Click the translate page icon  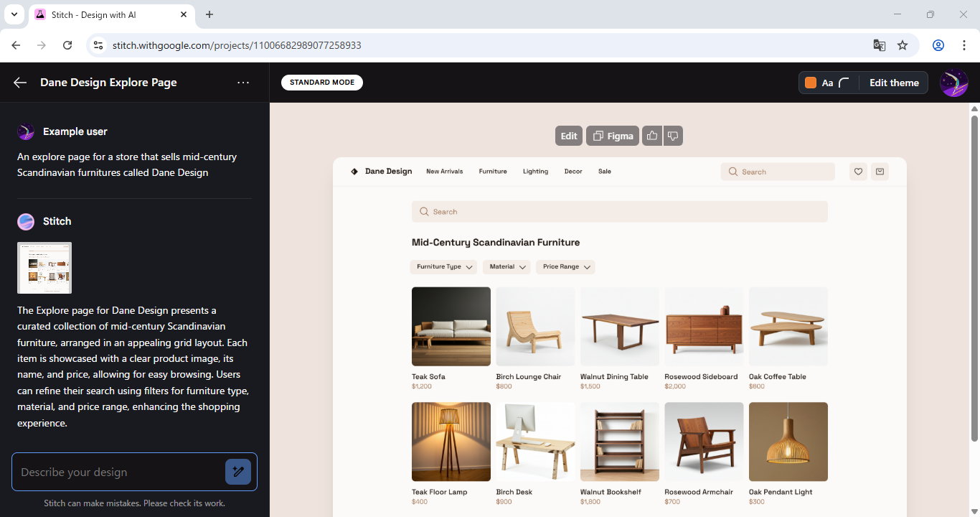coord(880,45)
